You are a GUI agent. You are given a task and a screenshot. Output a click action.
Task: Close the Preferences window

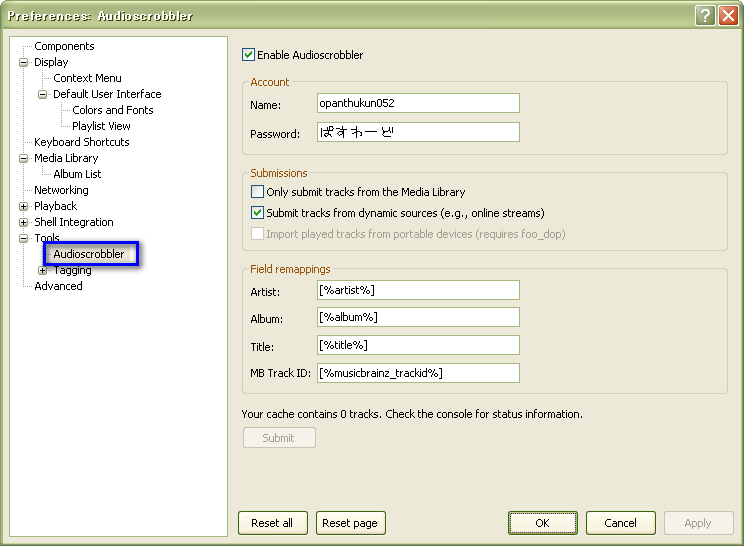[x=728, y=16]
